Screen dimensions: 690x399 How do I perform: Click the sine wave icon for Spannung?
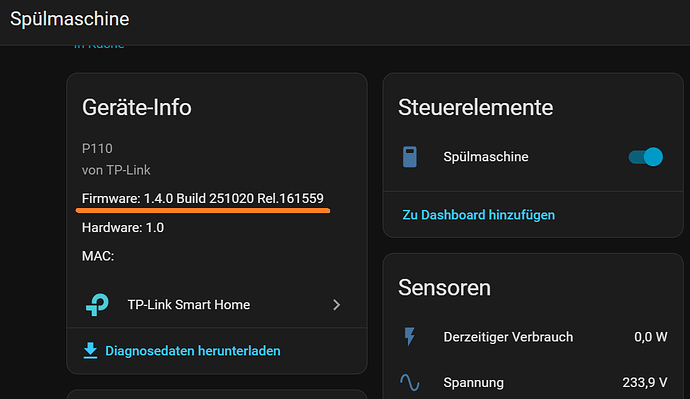pyautogui.click(x=410, y=382)
